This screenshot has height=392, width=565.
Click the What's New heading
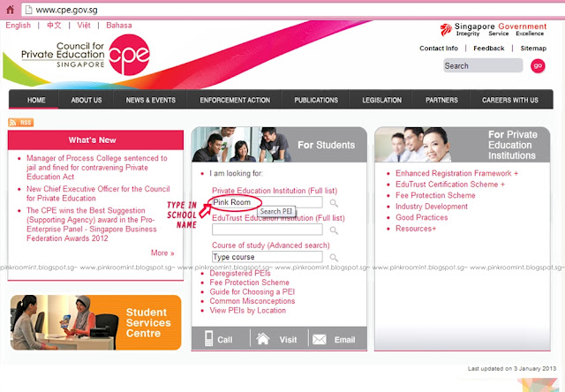click(92, 140)
